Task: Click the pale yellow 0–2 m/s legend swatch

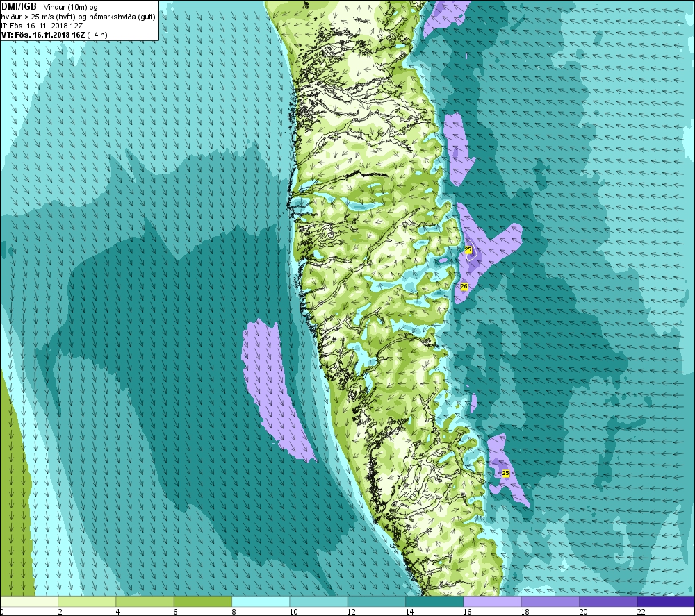Action: (x=29, y=601)
